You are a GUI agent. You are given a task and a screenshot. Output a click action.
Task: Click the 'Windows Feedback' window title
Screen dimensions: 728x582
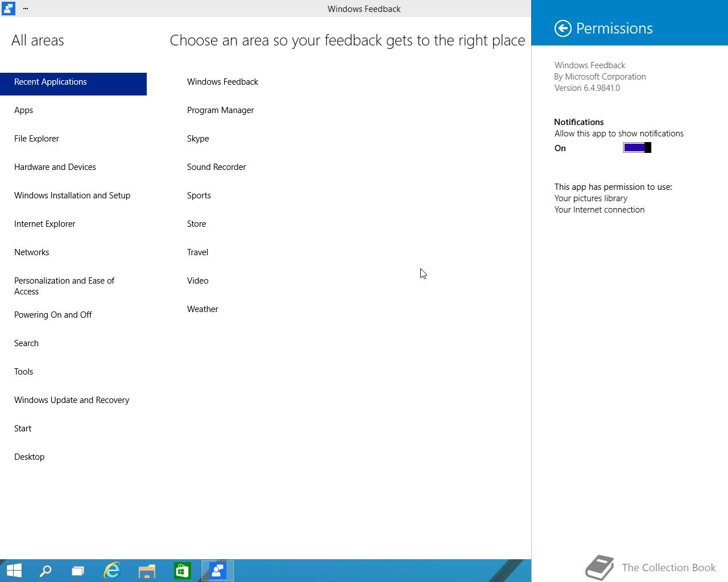364,9
